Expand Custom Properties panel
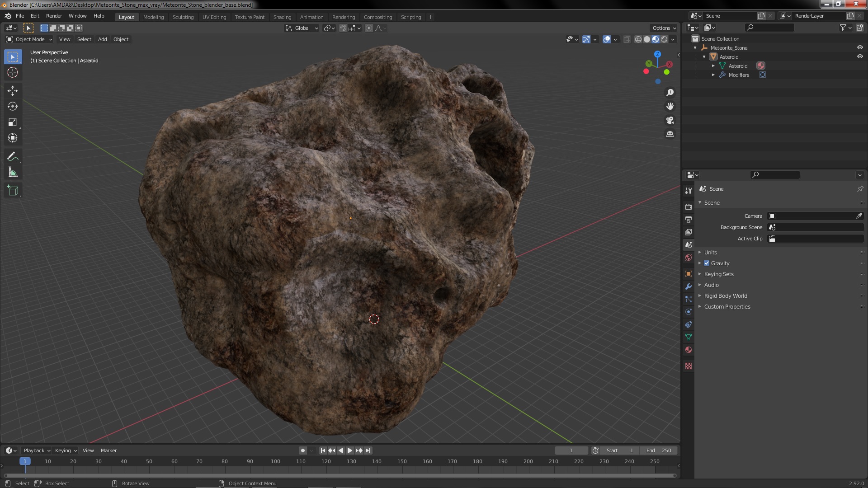 pos(727,306)
